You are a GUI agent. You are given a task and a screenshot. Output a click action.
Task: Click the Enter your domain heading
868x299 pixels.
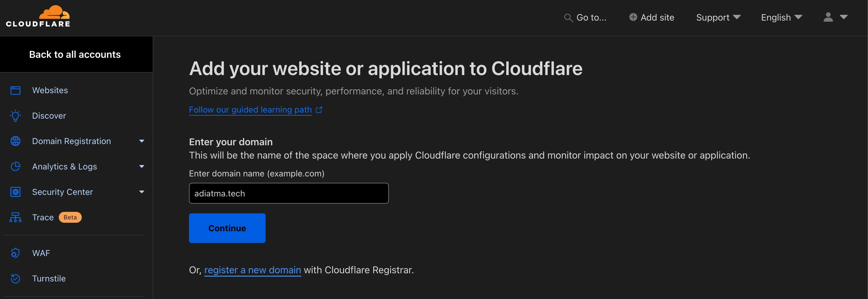click(231, 142)
